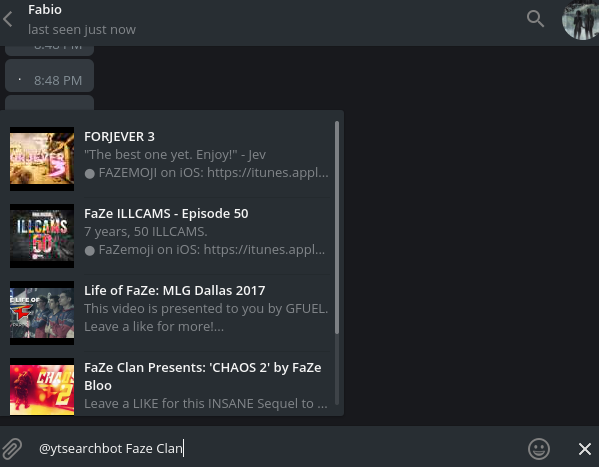Click the FORJEVER 3 thumbnail

click(x=42, y=159)
